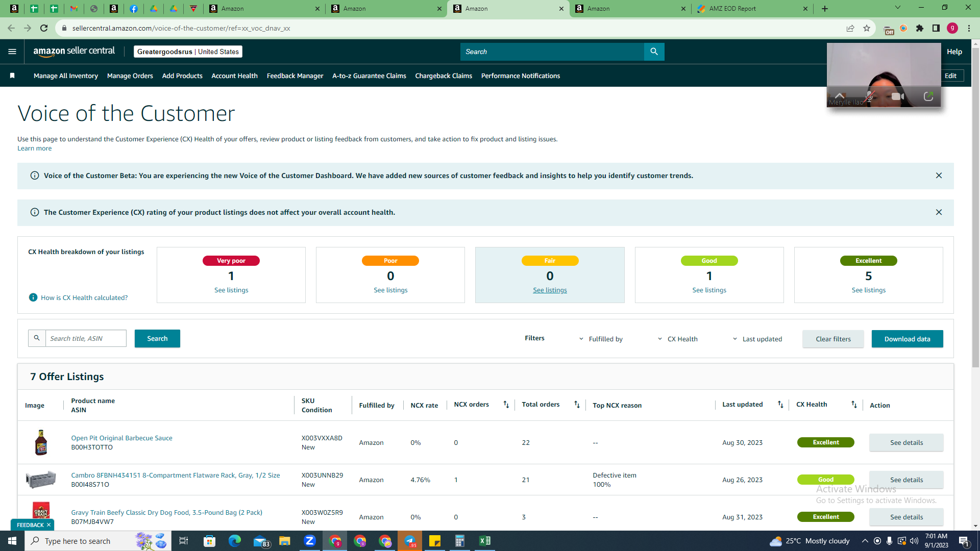Screen dimensions: 980x551
Task: Go back using browser back arrow
Action: 11,28
